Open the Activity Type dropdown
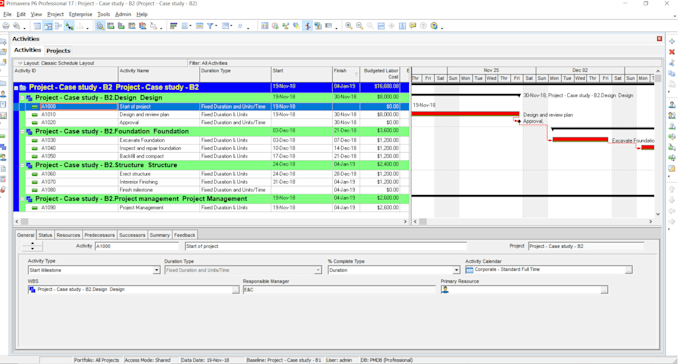 coord(156,270)
